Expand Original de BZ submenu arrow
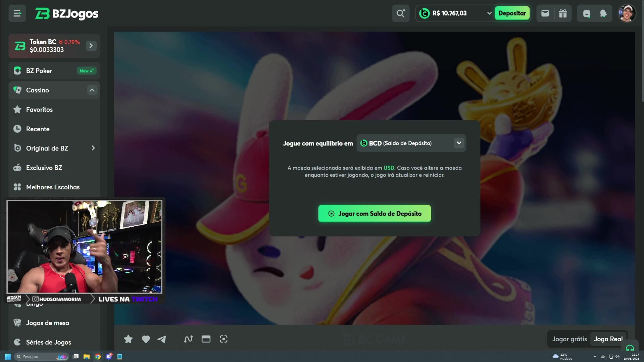644x362 pixels. click(93, 148)
